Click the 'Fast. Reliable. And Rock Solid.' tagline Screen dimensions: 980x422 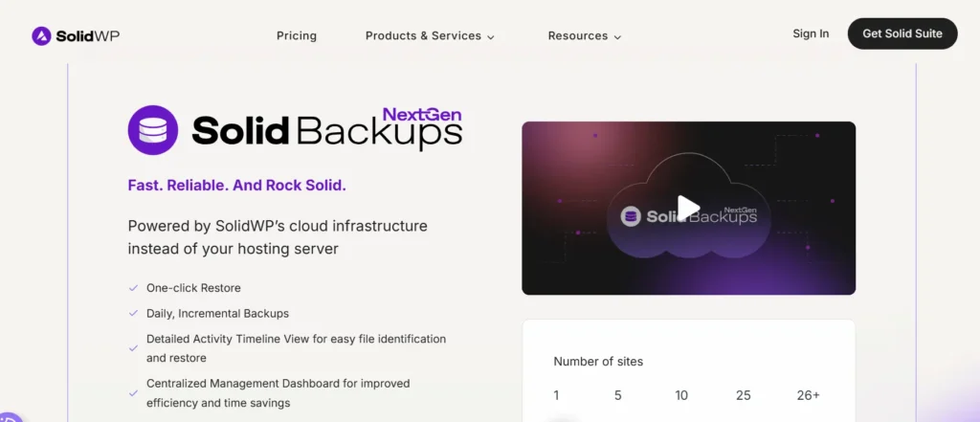(237, 186)
